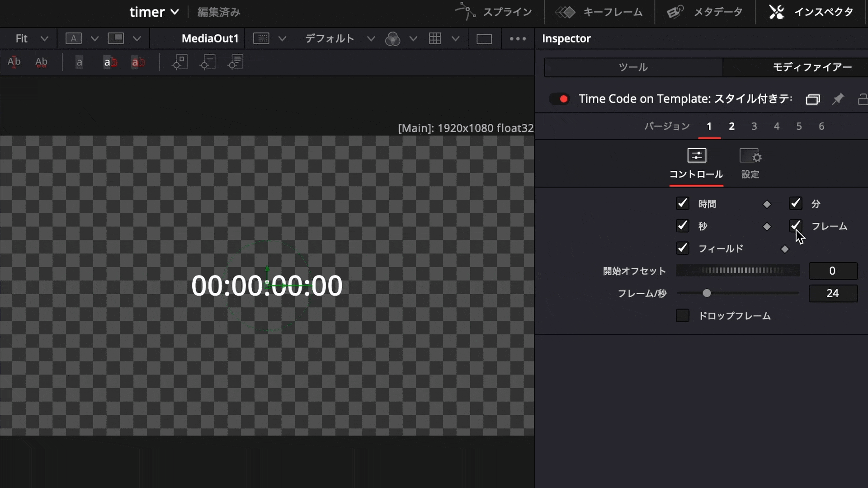Open the viewer three-dots options menu
This screenshot has width=868, height=488.
[x=518, y=39]
